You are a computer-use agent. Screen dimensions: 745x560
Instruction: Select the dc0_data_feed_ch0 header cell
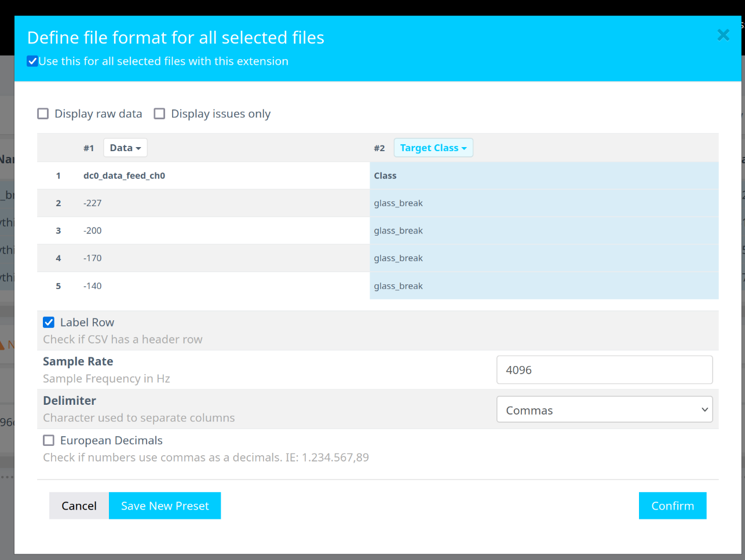coord(124,175)
